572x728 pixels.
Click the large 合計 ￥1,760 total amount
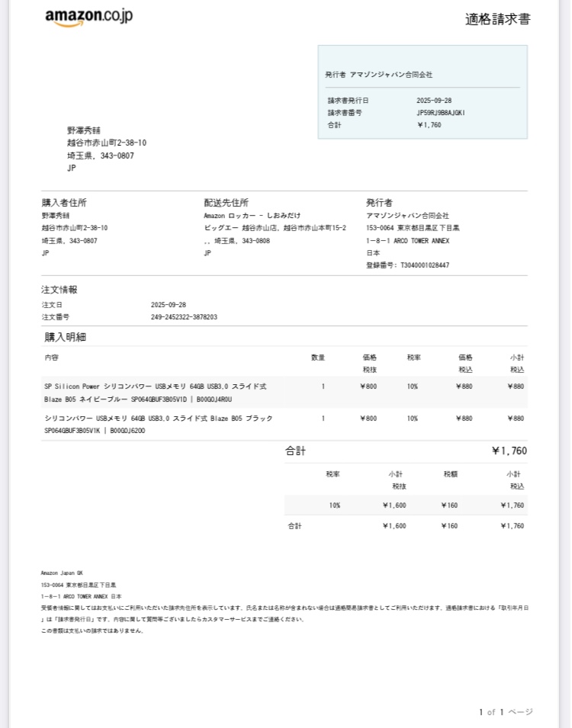coord(509,451)
